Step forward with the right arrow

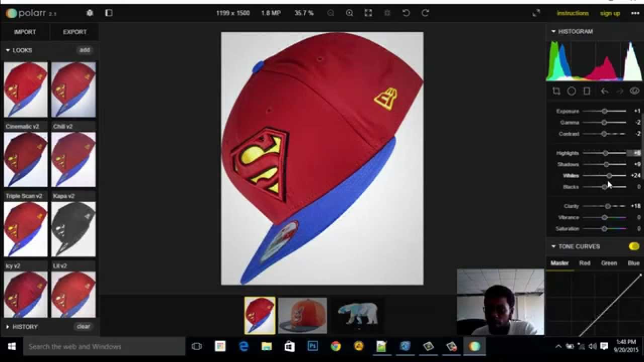620,91
